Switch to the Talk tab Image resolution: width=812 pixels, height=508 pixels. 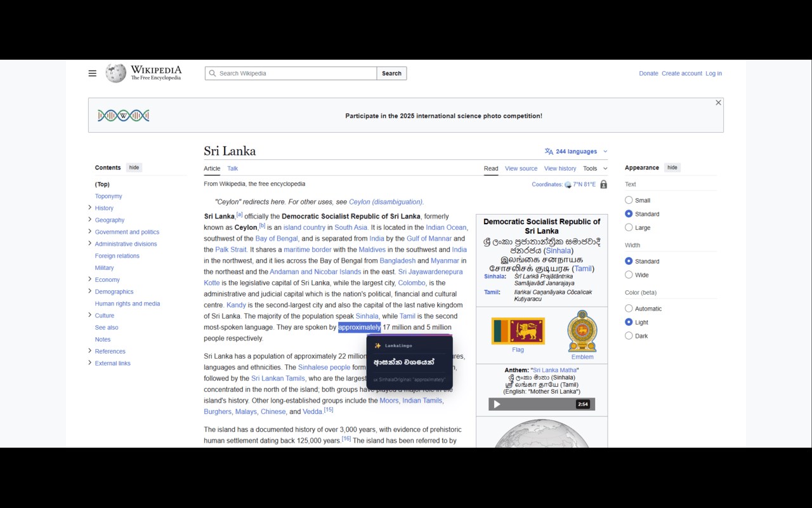pyautogui.click(x=233, y=168)
